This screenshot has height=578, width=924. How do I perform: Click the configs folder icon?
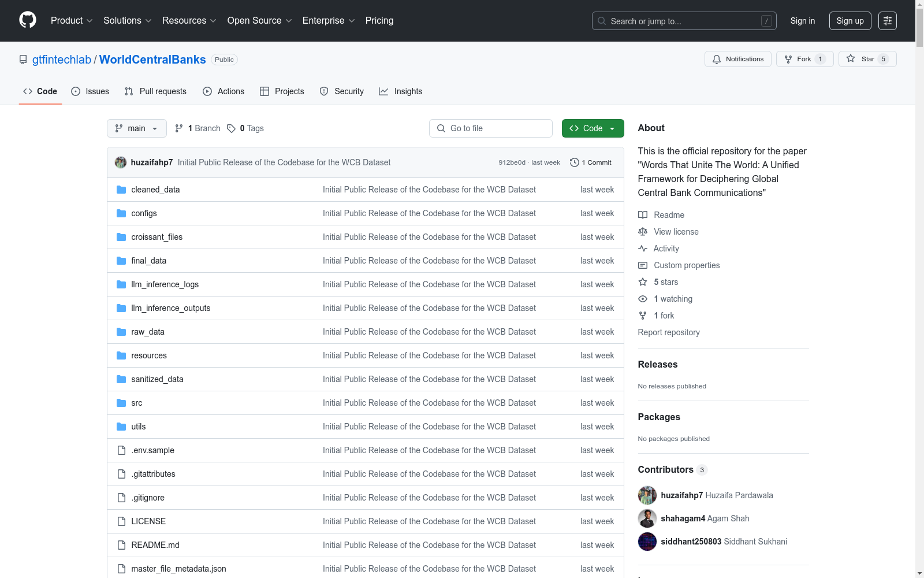(121, 213)
